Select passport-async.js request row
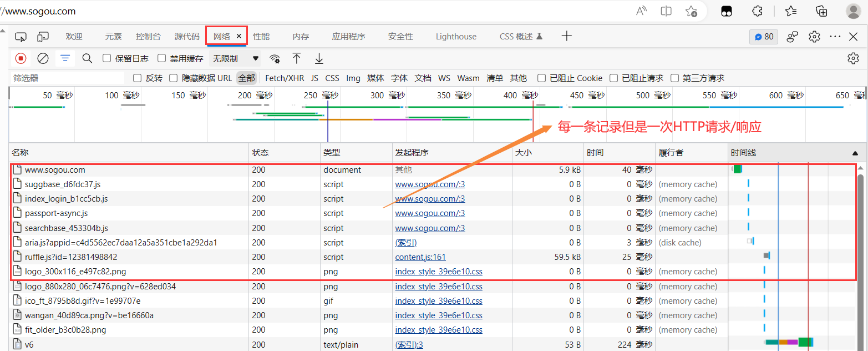Image resolution: width=868 pixels, height=351 pixels. pyautogui.click(x=432, y=213)
